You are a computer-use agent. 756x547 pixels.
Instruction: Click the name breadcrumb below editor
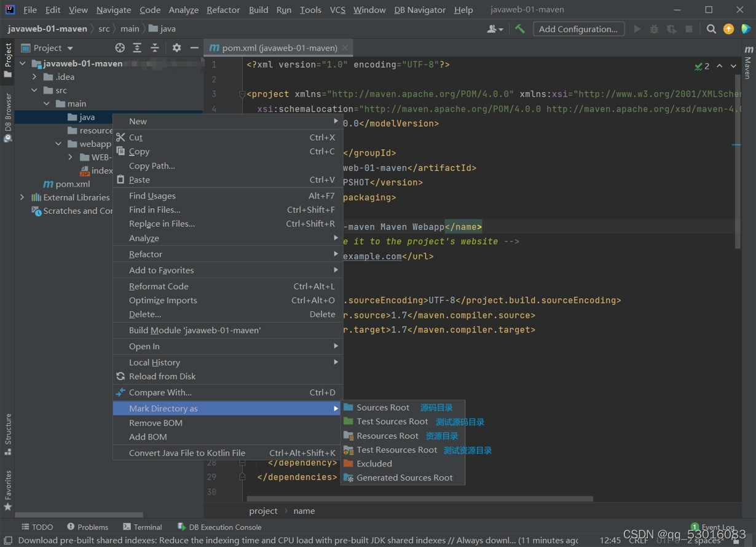304,511
